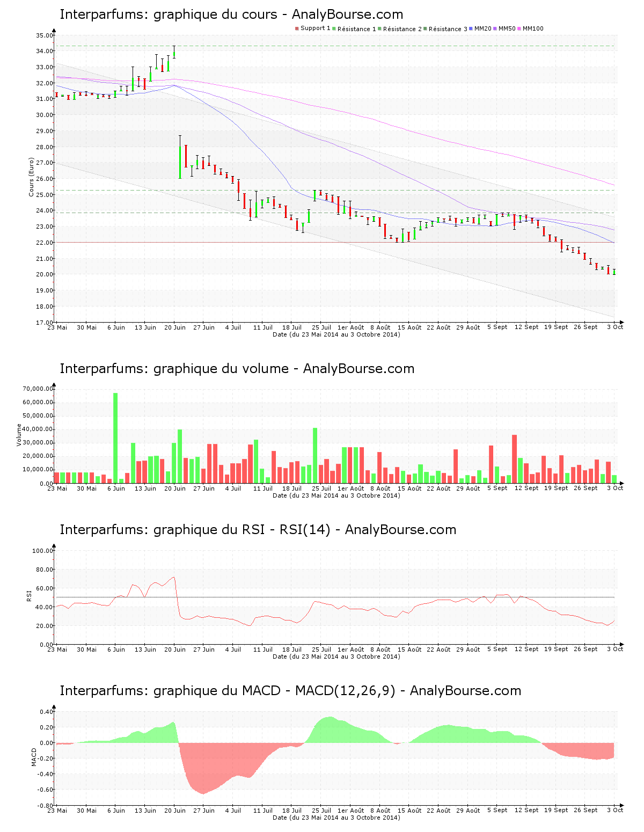Click the 'MACD' vertical axis title
Viewport: 644px width, 832px height.
[34, 757]
